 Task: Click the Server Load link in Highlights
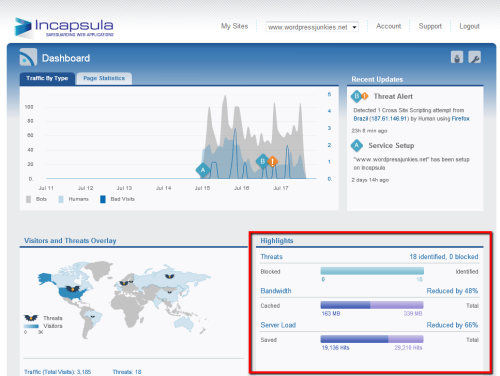pos(278,325)
